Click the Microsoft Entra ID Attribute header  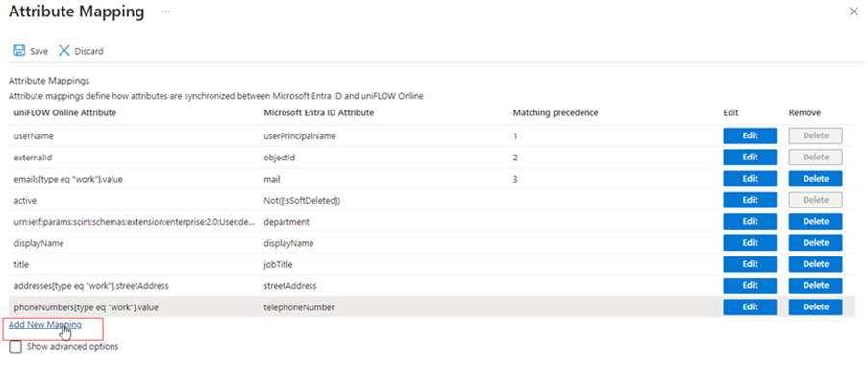(x=319, y=112)
